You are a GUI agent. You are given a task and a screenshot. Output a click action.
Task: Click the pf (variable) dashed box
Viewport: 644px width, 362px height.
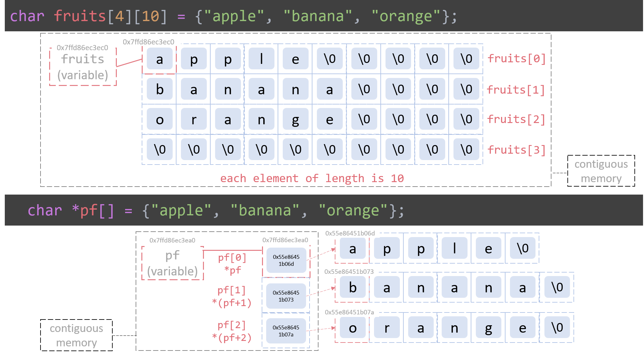[x=172, y=263]
